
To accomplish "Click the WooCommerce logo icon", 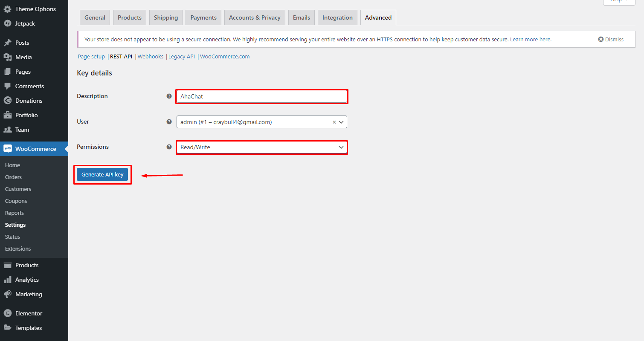I will (8, 149).
